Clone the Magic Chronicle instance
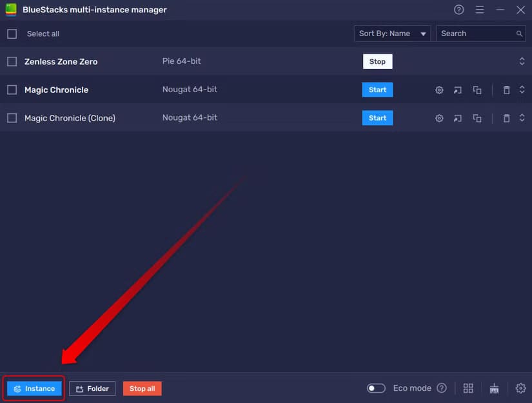This screenshot has width=532, height=403. click(477, 90)
